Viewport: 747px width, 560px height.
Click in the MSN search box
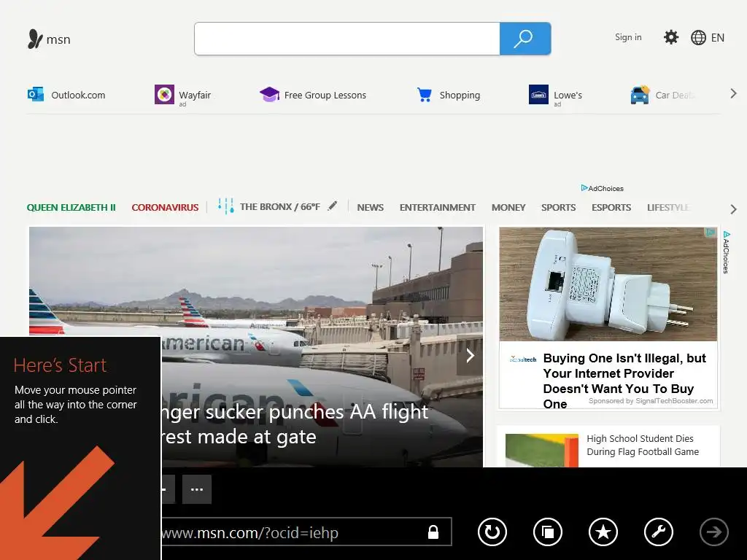click(347, 39)
